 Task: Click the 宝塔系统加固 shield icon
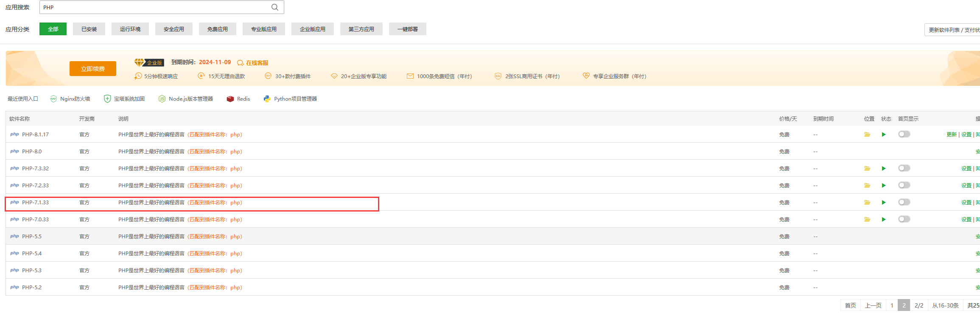107,99
